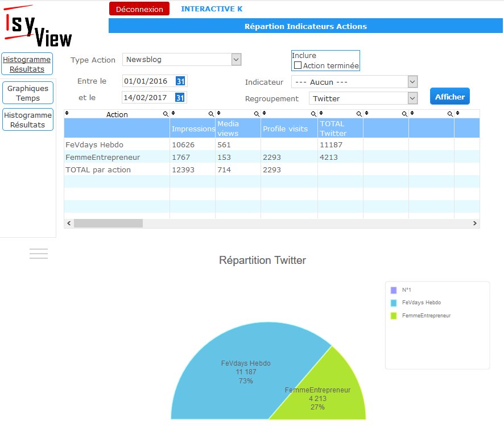Toggle FeVdays Hebdo legend swatch
The height and width of the screenshot is (426, 504).
pos(394,303)
